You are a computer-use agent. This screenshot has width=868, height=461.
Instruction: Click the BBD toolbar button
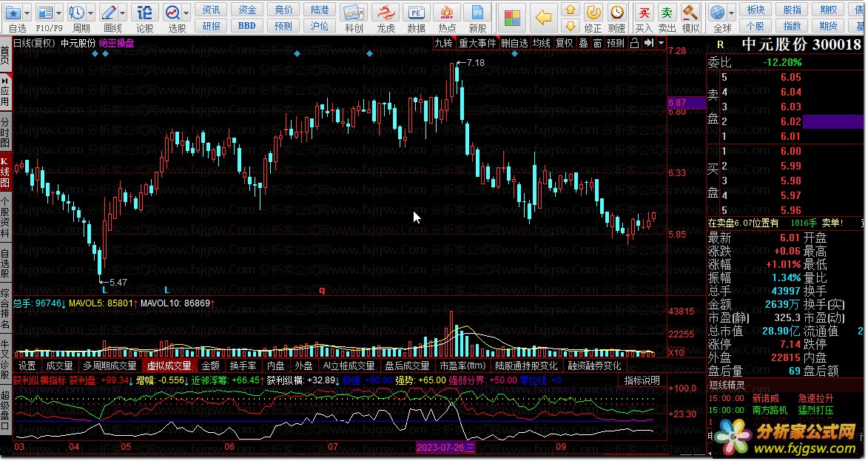pos(247,25)
